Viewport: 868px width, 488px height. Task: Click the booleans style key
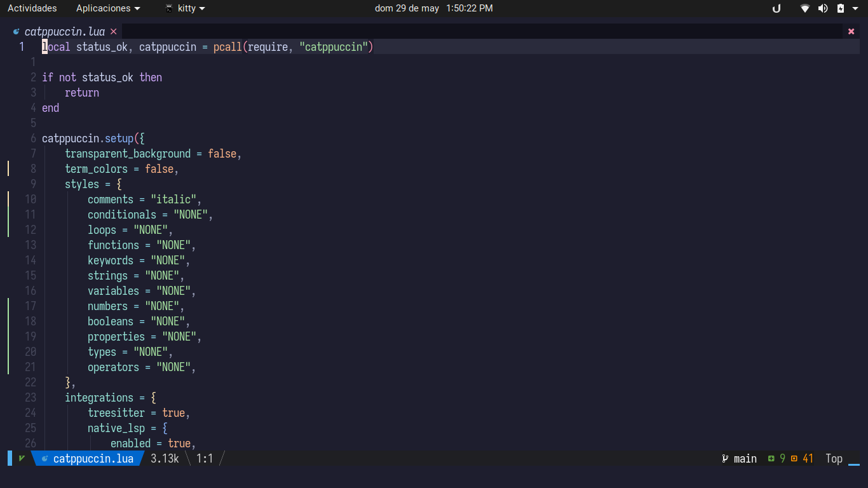pos(111,322)
